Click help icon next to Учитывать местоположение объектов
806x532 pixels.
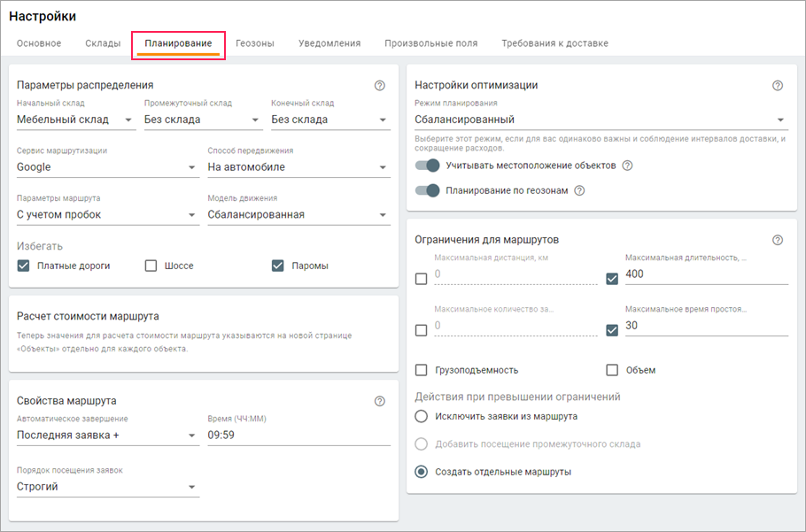coord(627,166)
